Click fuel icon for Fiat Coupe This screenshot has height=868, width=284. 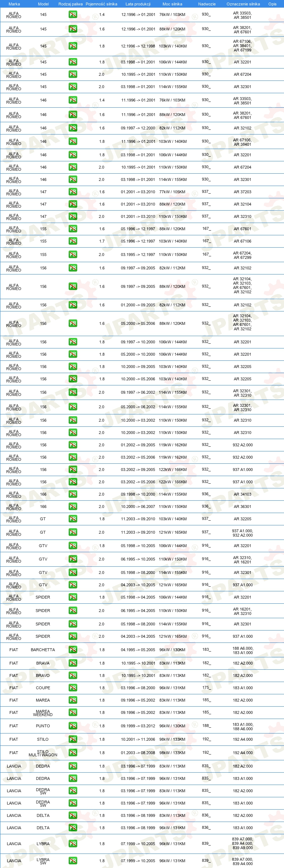(73, 688)
